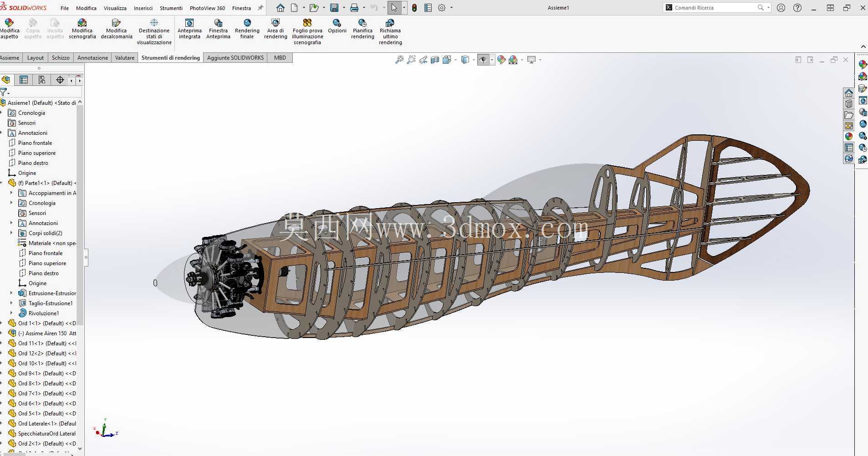Expand the Rivoluzione1 feature node
Viewport: 868px width, 456px height.
[11, 313]
